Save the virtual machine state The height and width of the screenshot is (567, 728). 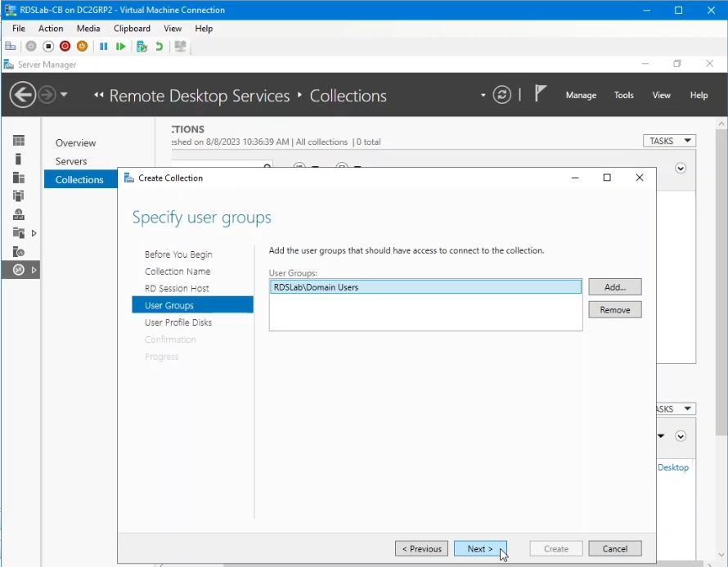[81, 46]
